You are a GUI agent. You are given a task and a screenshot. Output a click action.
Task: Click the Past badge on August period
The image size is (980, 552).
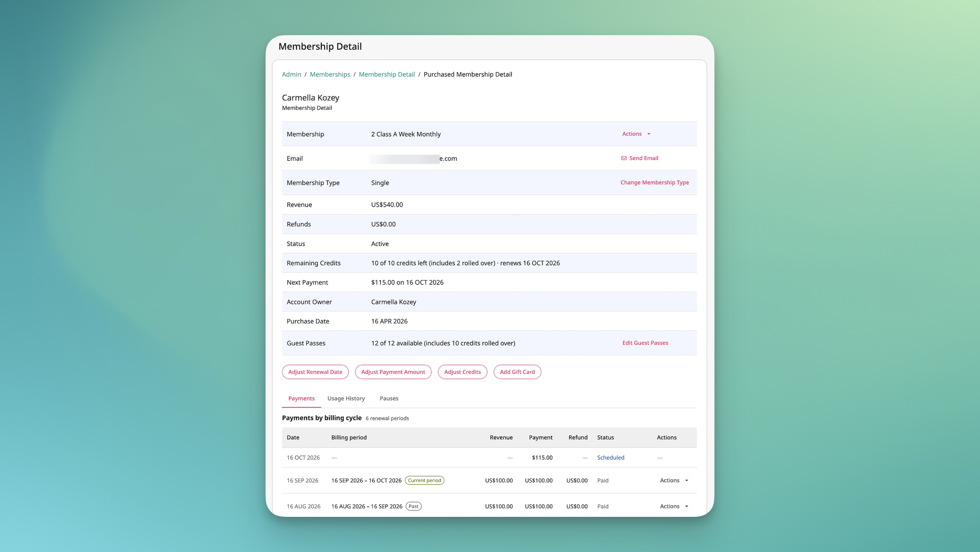tap(413, 506)
